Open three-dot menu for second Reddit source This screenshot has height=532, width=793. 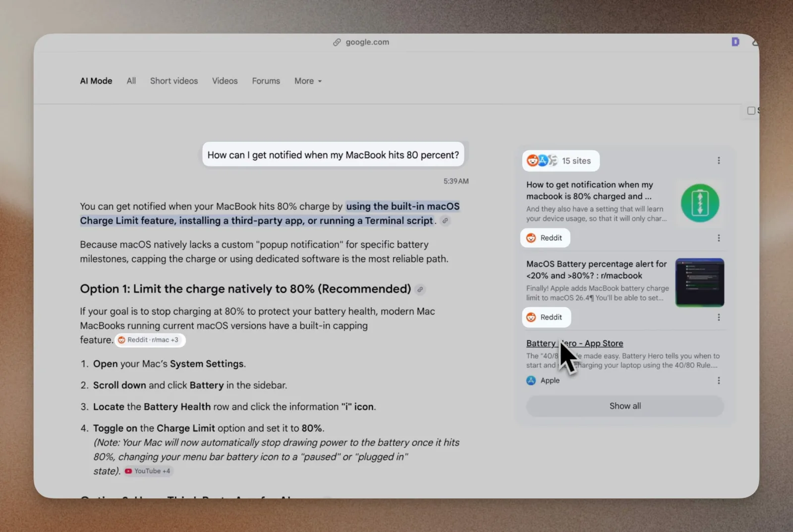coord(719,318)
